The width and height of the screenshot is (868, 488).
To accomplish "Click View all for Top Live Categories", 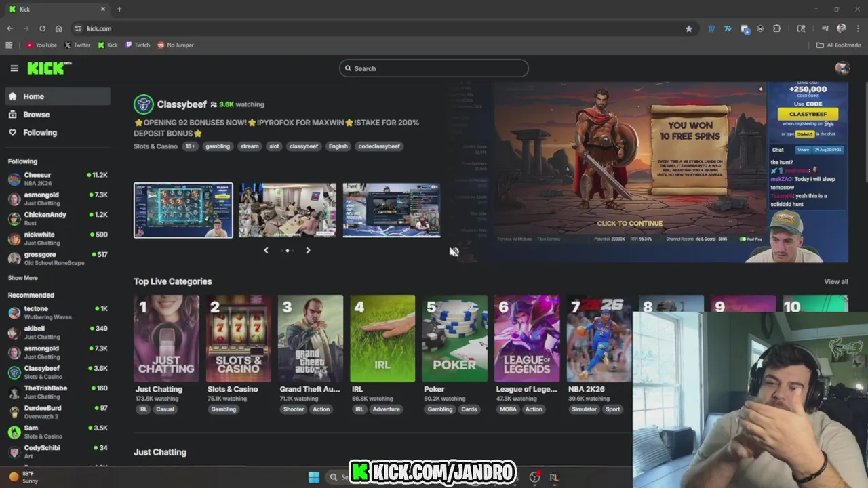I will click(835, 281).
